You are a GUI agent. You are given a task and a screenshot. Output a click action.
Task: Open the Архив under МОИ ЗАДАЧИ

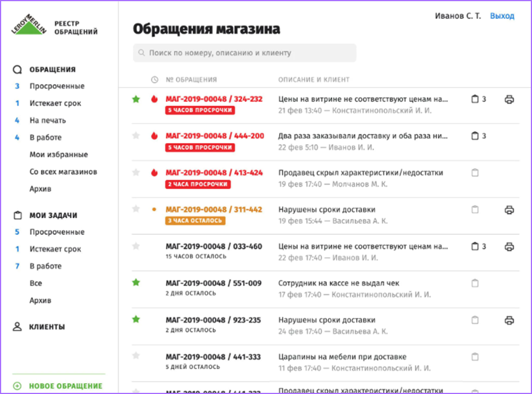tap(40, 300)
